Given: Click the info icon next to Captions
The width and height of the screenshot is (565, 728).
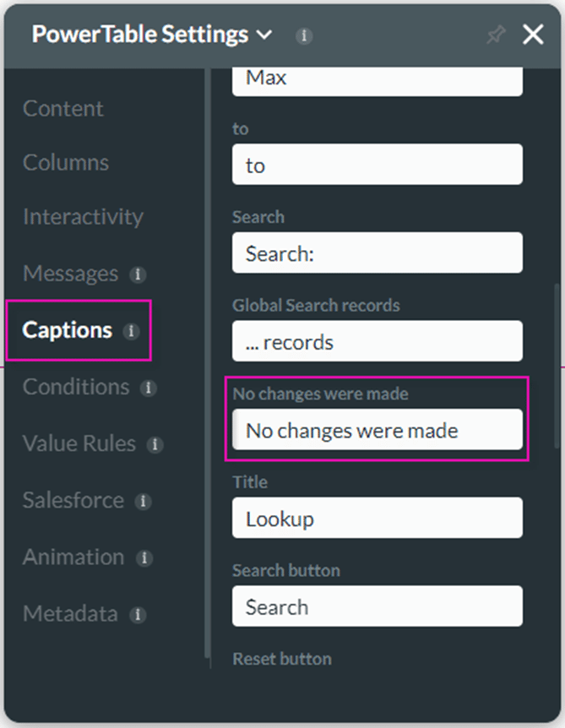Looking at the screenshot, I should point(131,331).
